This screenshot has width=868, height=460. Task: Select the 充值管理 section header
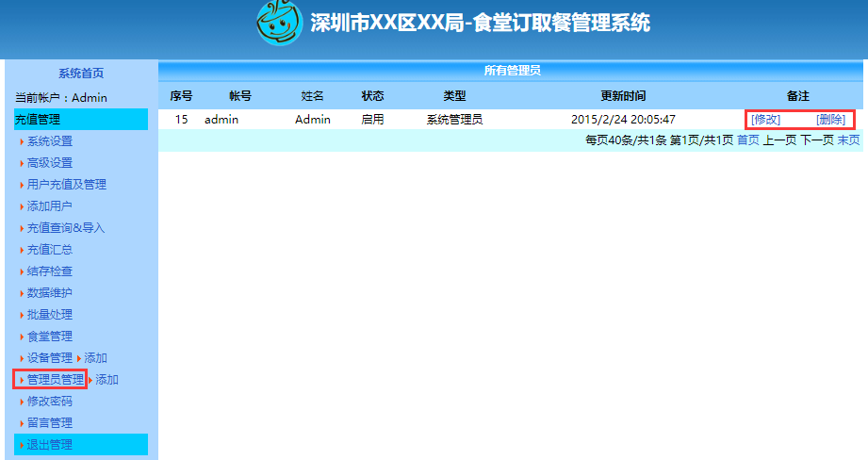[81, 119]
